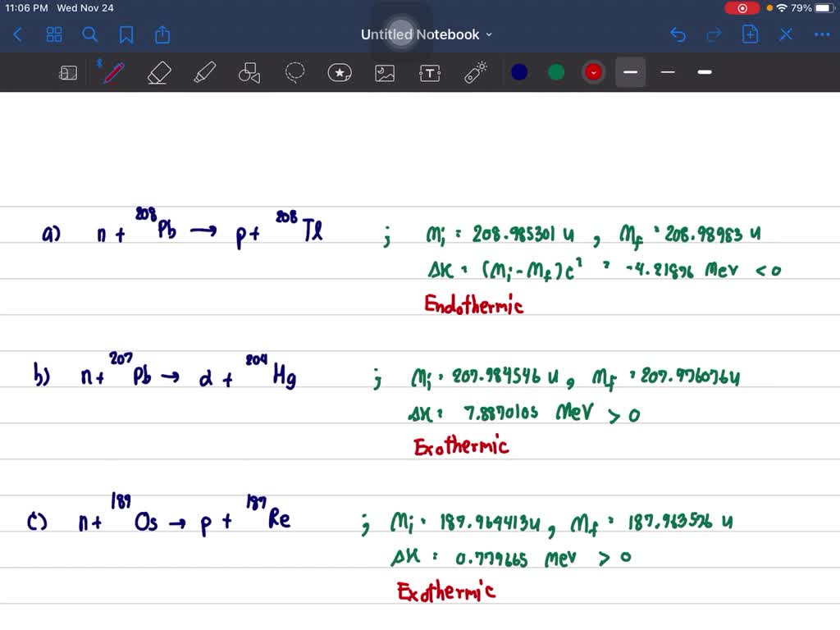Toggle read-only page view mode

pyautogui.click(x=68, y=72)
